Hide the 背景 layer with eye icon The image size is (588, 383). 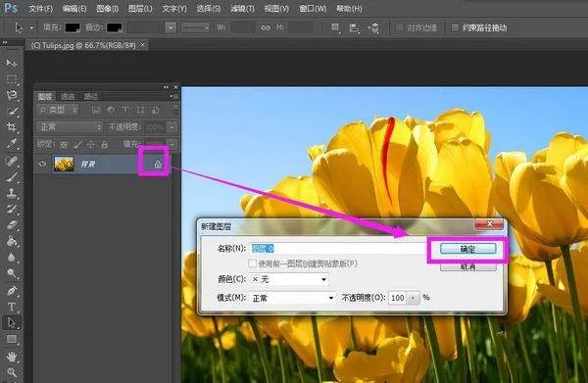(x=42, y=164)
